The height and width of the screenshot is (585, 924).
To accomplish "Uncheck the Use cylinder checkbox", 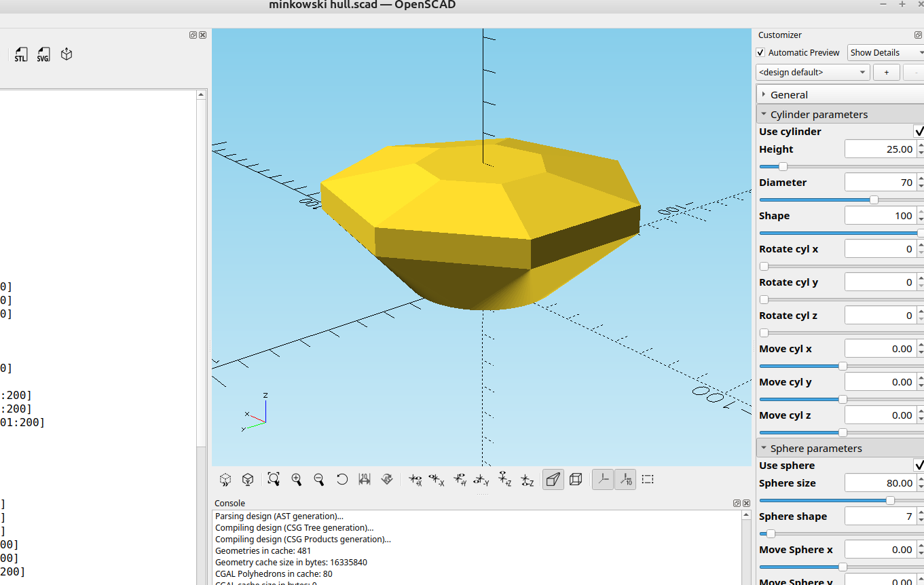I will 919,132.
